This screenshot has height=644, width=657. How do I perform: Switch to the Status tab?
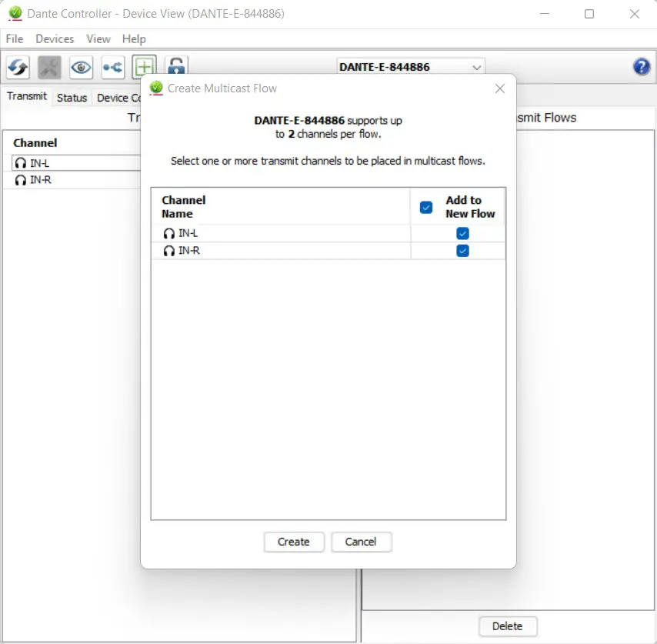pyautogui.click(x=72, y=97)
